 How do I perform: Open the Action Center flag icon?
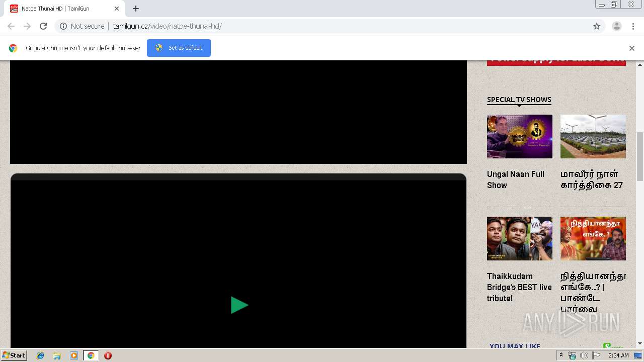coord(596,355)
